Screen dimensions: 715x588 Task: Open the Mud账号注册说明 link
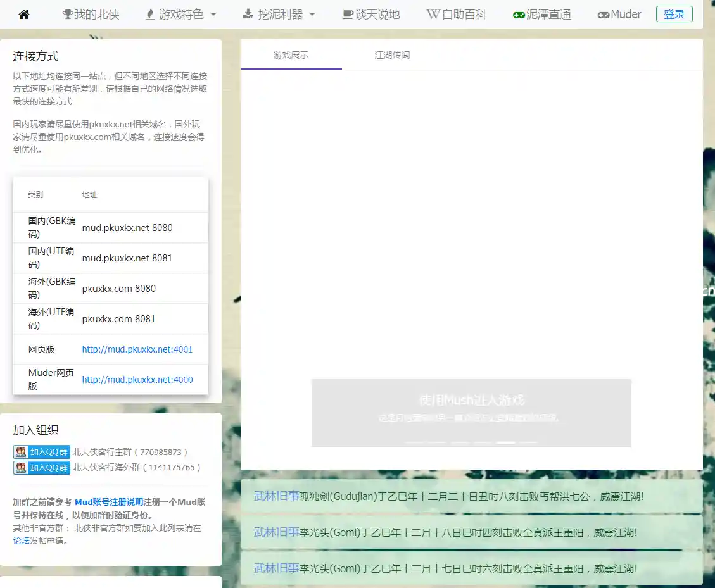(x=109, y=502)
